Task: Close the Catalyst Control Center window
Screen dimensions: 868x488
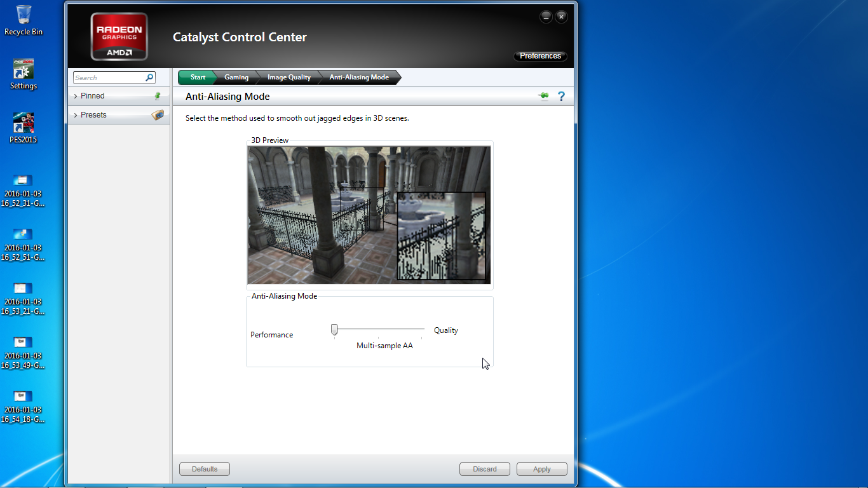Action: pos(561,17)
